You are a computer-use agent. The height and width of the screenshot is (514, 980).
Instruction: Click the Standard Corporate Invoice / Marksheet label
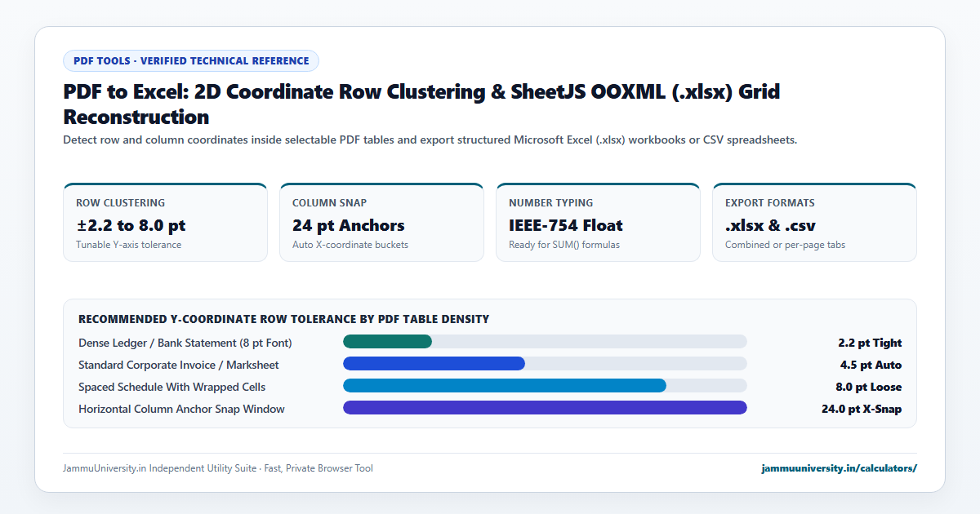point(179,365)
